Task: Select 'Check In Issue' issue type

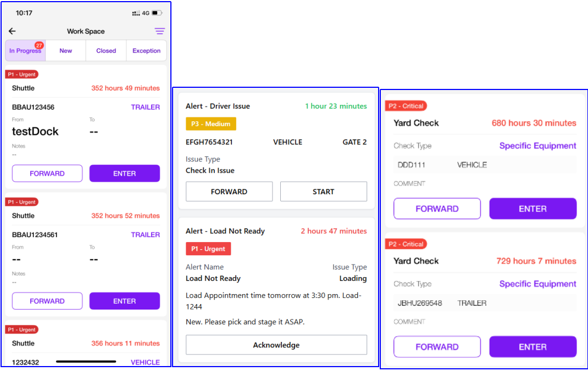Action: point(210,170)
